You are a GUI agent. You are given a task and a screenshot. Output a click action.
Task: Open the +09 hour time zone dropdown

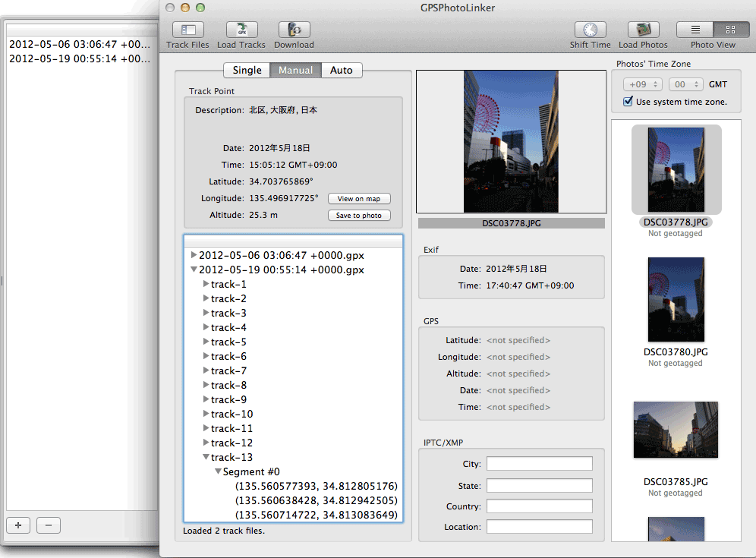pyautogui.click(x=643, y=84)
